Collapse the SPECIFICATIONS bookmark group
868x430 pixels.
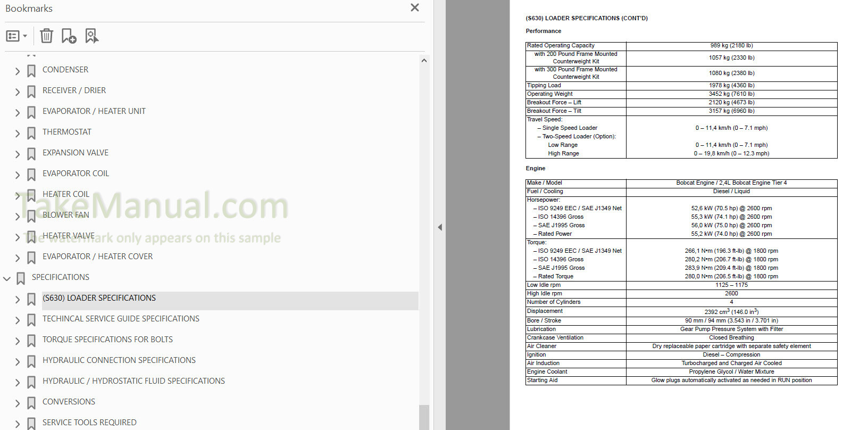coord(7,278)
